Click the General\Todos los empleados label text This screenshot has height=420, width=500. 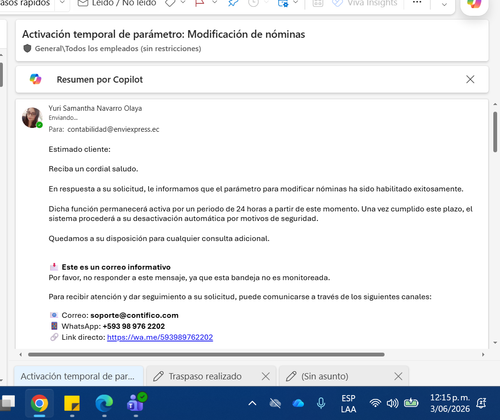(118, 49)
